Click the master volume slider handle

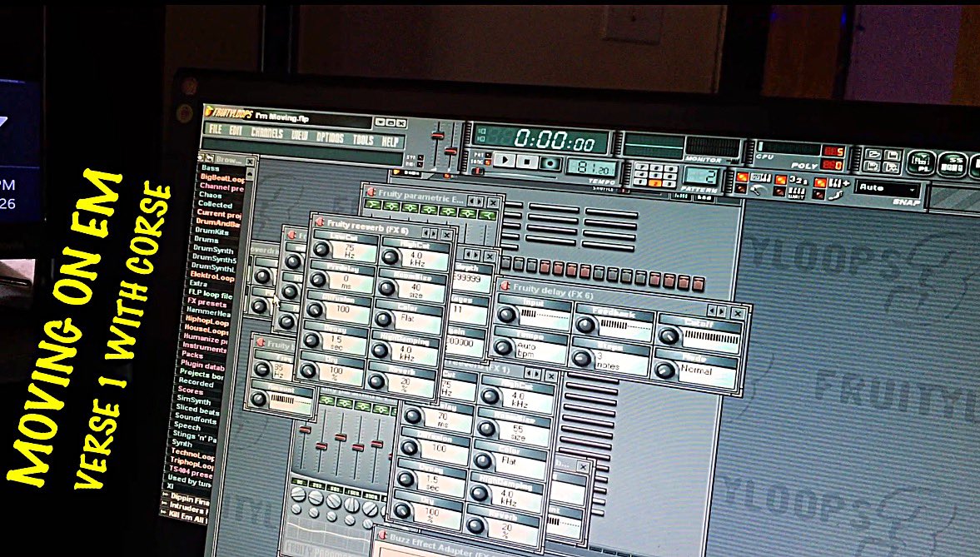(438, 135)
